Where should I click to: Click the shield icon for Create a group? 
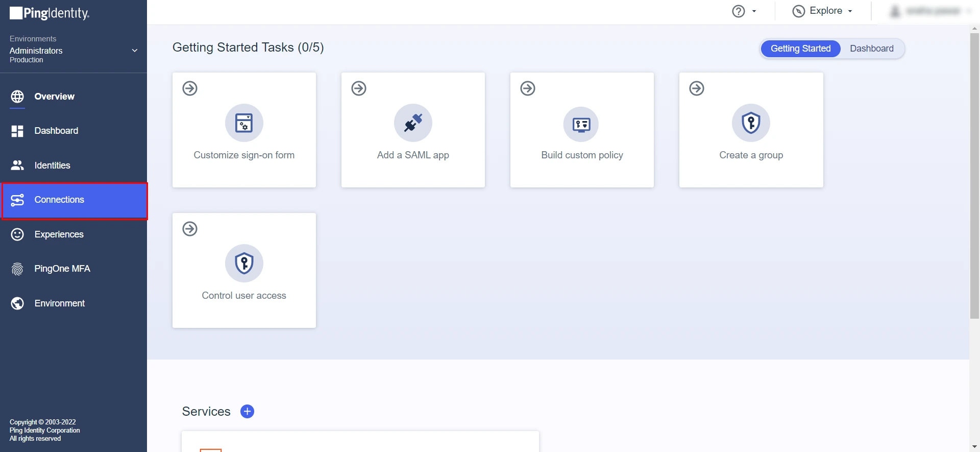click(751, 123)
